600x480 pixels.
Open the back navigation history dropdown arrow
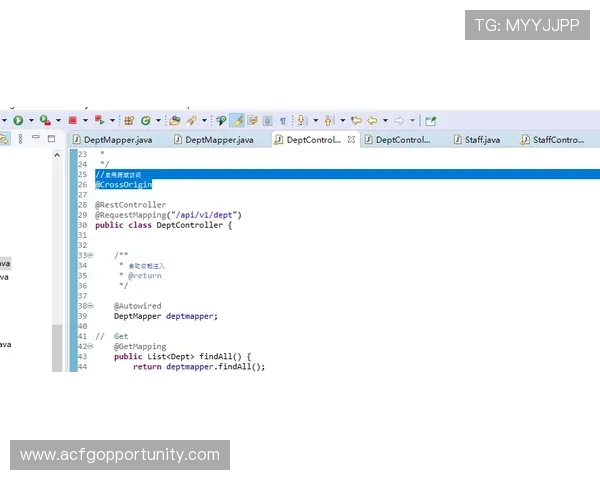384,120
